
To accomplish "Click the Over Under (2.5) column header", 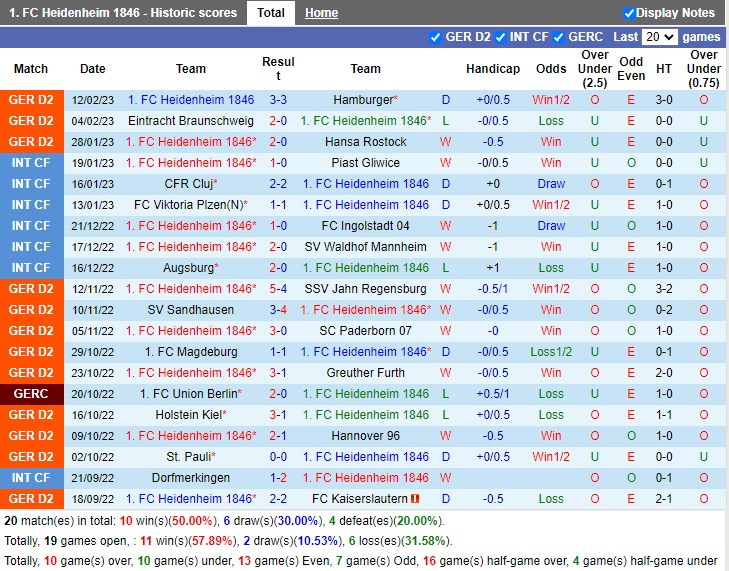I will (595, 69).
